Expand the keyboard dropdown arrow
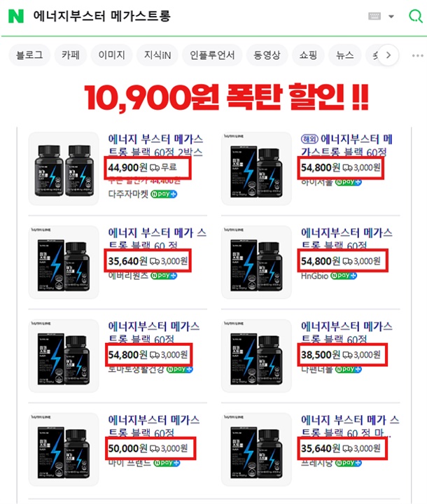The image size is (427, 504). (x=391, y=16)
